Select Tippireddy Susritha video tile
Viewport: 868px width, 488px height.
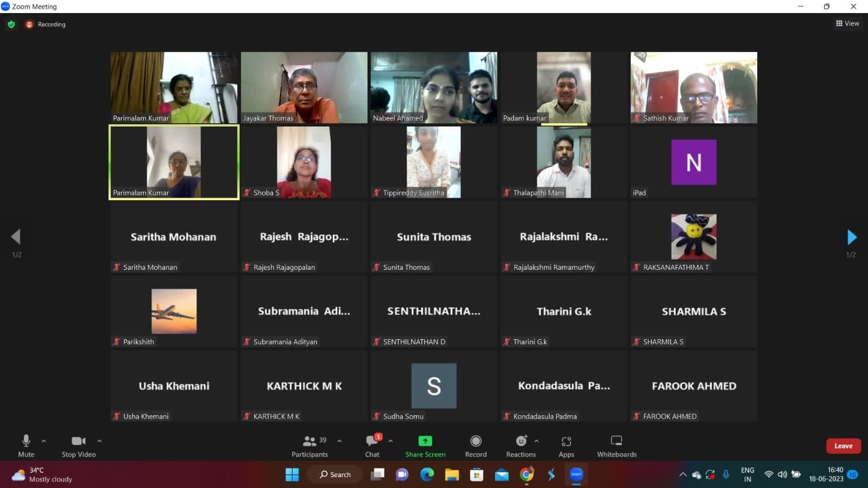pyautogui.click(x=434, y=162)
